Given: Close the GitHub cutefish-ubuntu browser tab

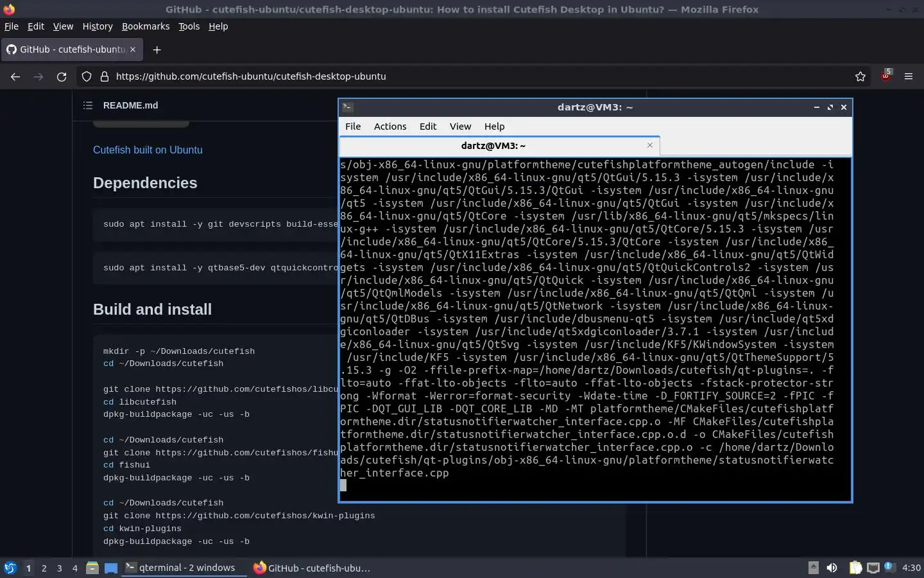Looking at the screenshot, I should coord(133,49).
